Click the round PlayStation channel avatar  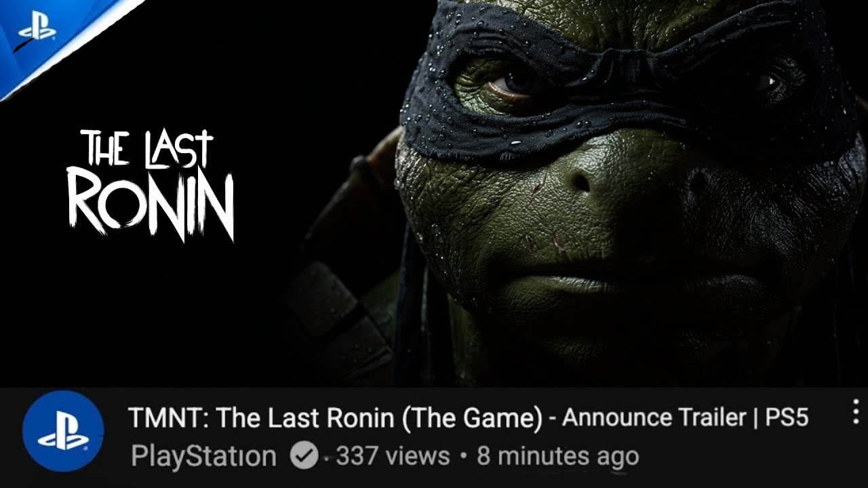point(63,431)
